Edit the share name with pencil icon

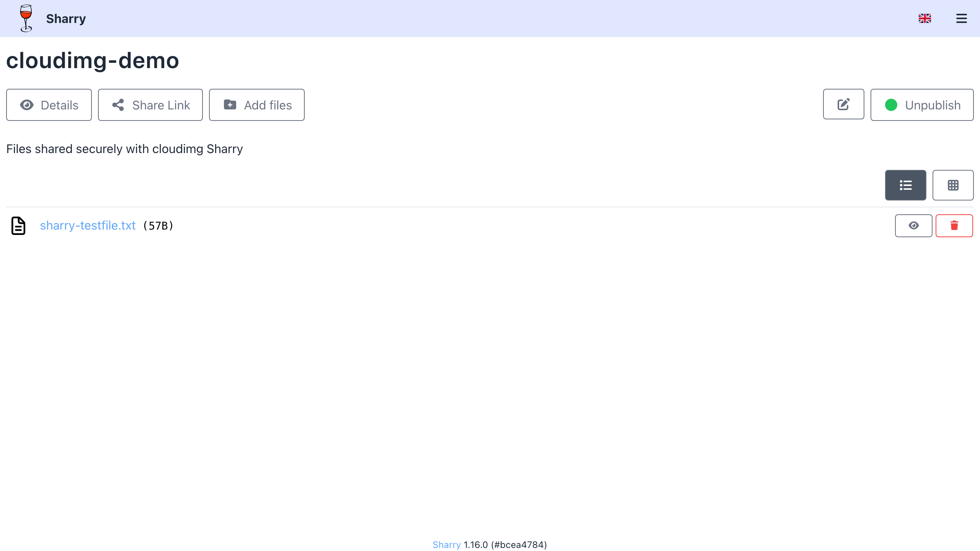[x=844, y=104]
